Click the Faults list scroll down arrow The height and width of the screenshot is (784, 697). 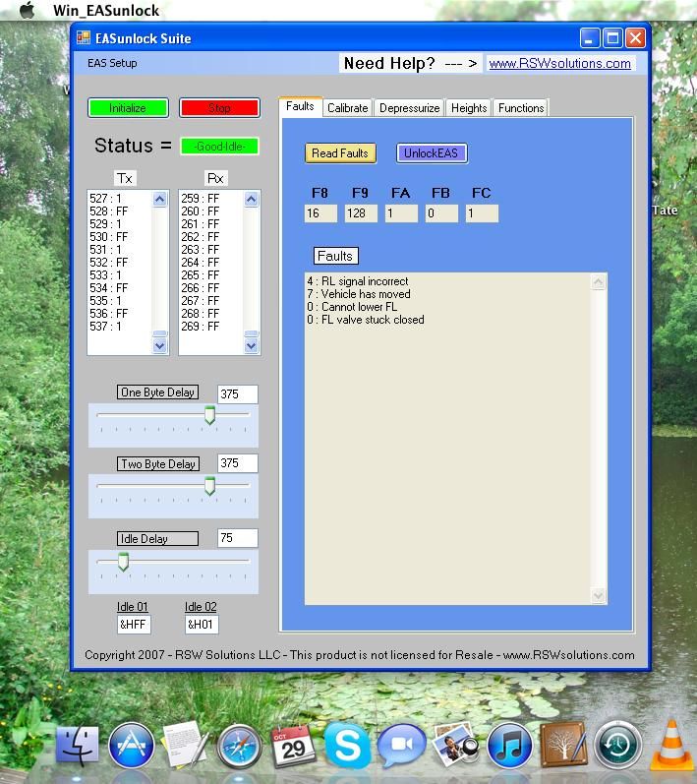coord(598,595)
